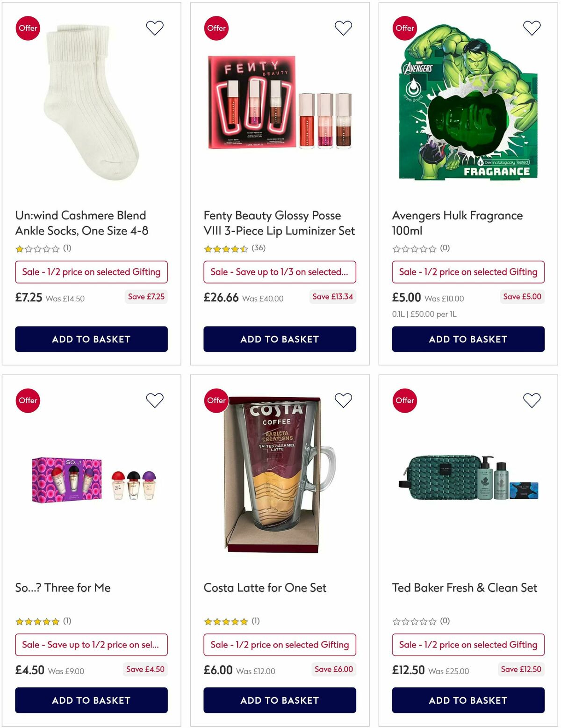This screenshot has width=561, height=728.
Task: Open the (0) reviews link on Ted Baker set
Action: tap(444, 621)
